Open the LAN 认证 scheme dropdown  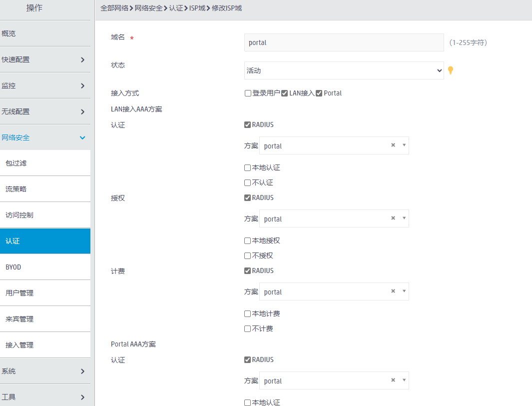point(334,145)
